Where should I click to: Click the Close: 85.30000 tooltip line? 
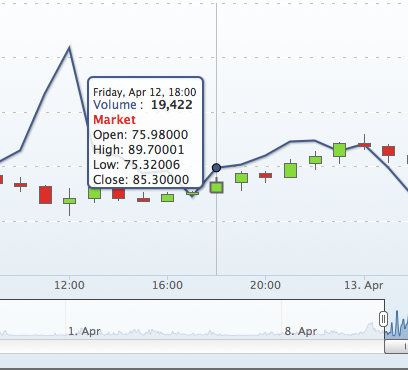[141, 180]
